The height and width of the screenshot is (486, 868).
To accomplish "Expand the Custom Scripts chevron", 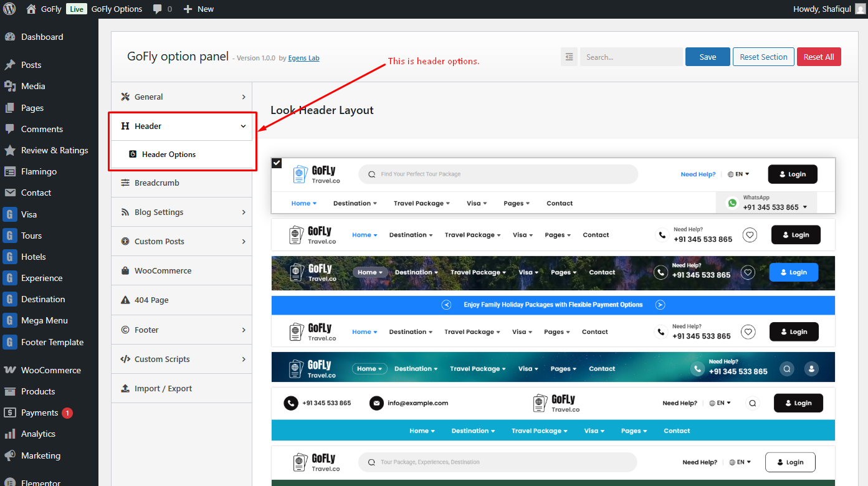I will 244,360.
